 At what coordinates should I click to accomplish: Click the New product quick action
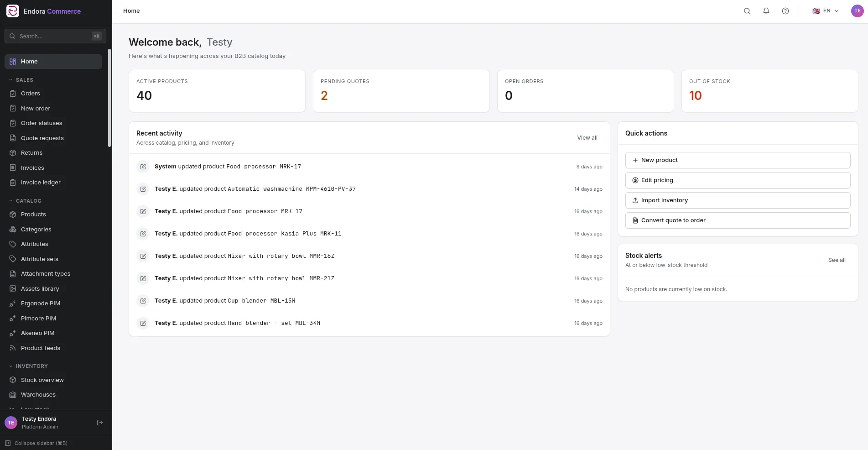738,160
